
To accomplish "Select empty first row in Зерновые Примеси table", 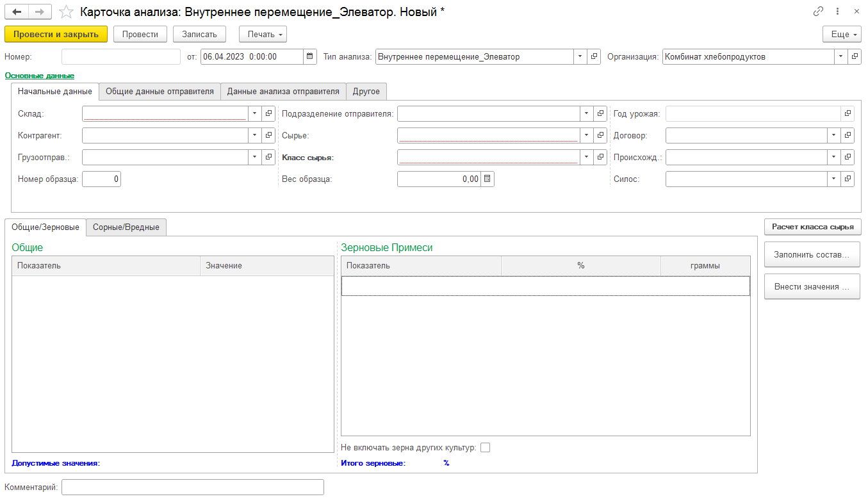I will coord(546,286).
